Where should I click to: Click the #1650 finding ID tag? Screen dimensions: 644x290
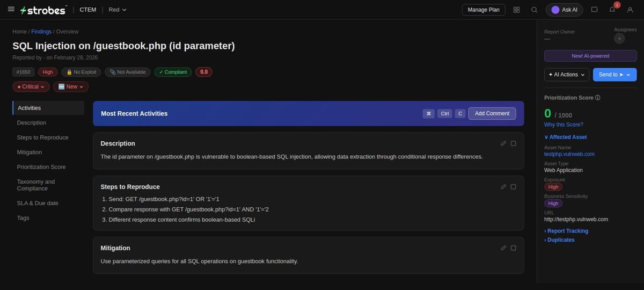(x=24, y=72)
